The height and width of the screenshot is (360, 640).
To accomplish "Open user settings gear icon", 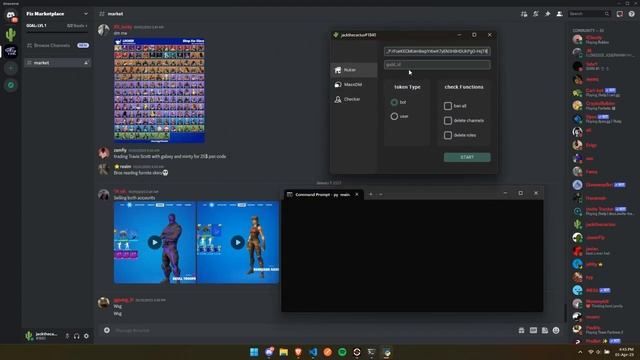I will click(x=86, y=336).
